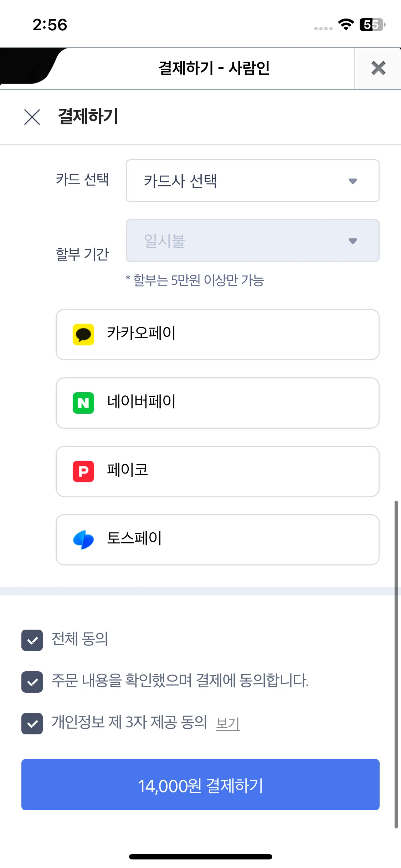Tap the Wi-Fi status icon

tap(346, 25)
